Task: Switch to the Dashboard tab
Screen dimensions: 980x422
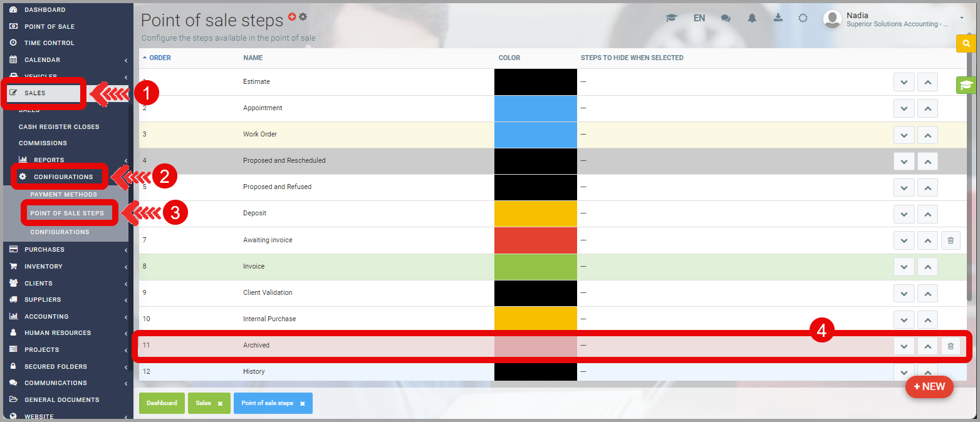Action: (x=162, y=403)
